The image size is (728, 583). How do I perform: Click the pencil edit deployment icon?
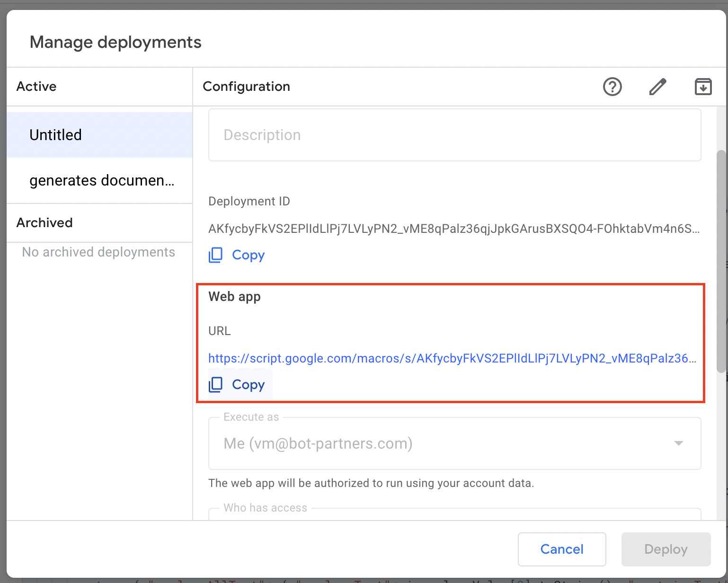(x=657, y=87)
